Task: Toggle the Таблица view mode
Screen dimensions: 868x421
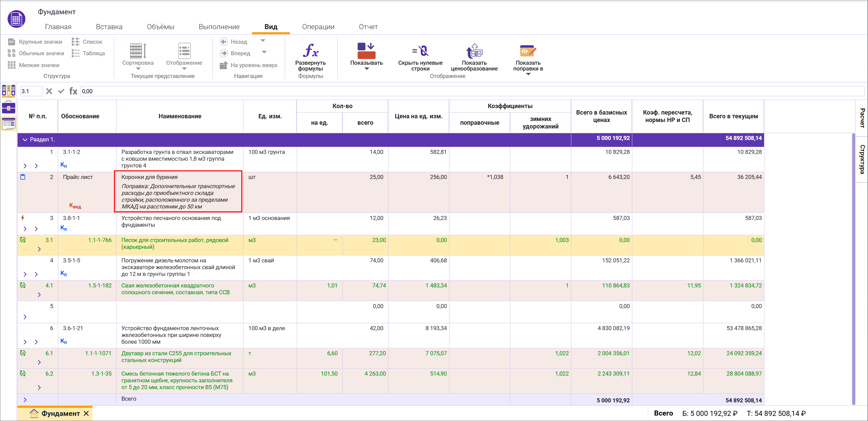Action: pos(89,53)
